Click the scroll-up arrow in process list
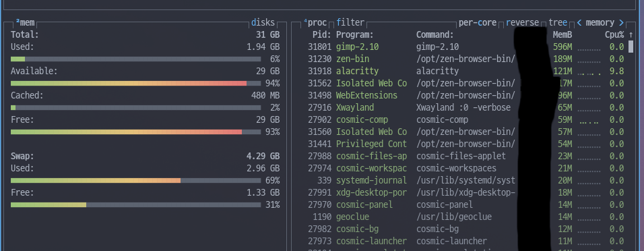Viewport: 644px width, 251px height. pos(631,35)
